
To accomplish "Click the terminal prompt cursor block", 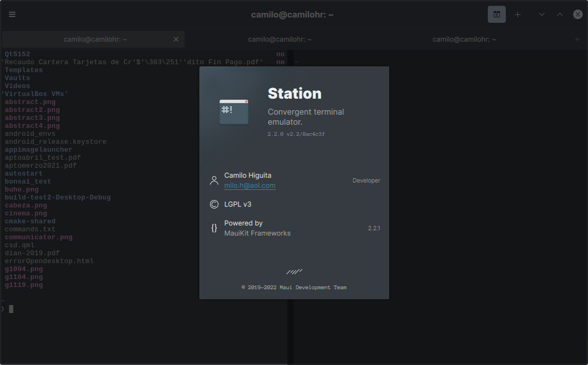I will pyautogui.click(x=11, y=309).
